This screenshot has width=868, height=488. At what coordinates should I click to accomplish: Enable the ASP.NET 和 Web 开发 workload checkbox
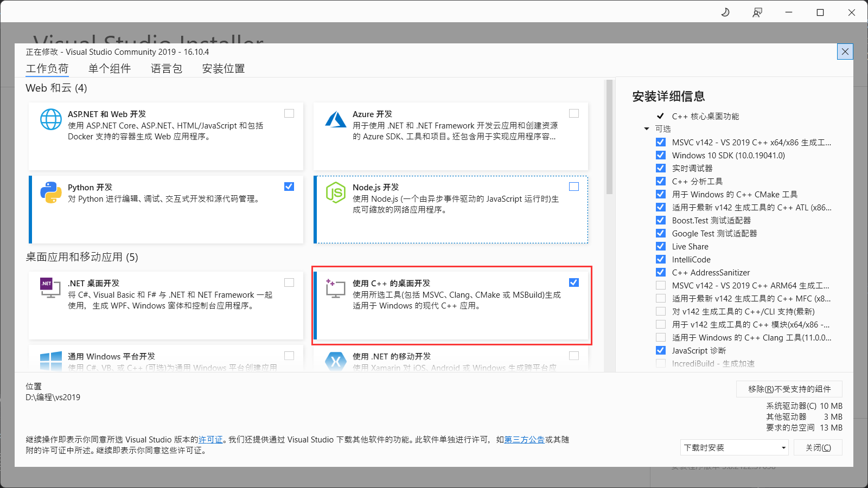289,113
